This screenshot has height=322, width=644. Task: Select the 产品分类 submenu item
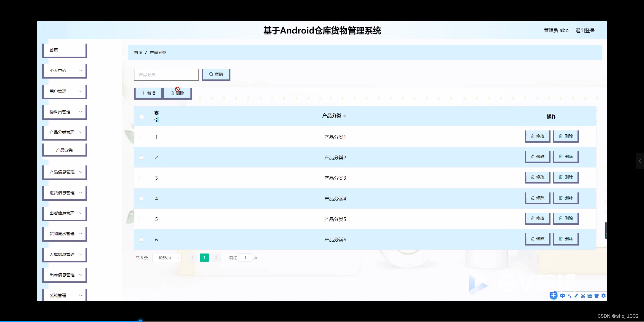pos(64,150)
